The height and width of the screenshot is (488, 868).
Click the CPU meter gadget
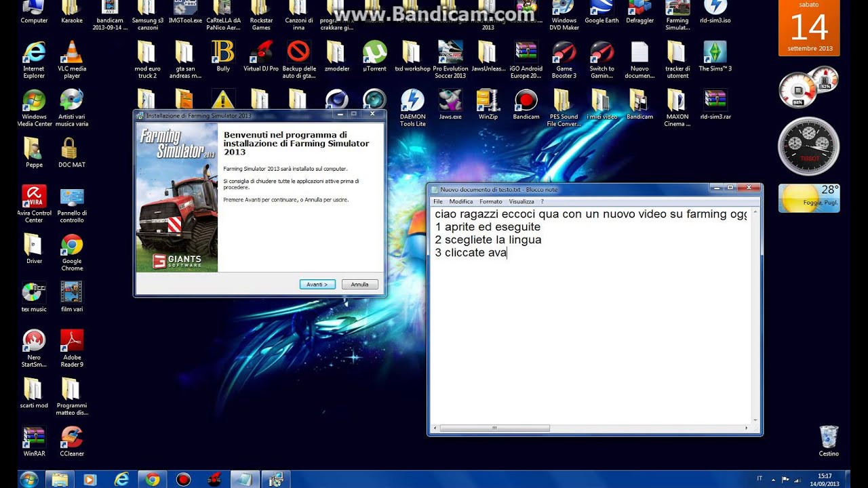point(808,87)
